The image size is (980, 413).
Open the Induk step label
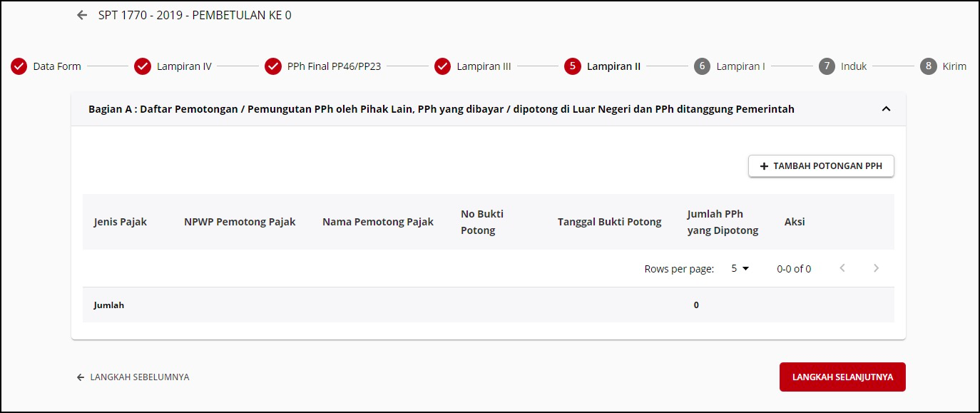pyautogui.click(x=854, y=66)
